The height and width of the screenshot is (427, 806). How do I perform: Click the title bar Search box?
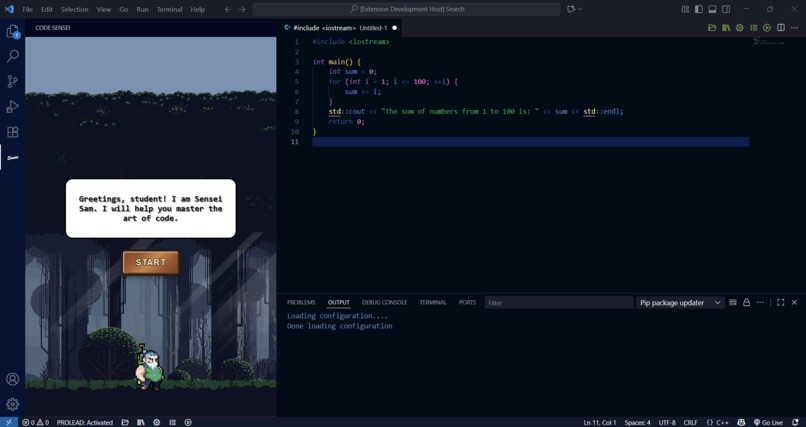point(407,9)
